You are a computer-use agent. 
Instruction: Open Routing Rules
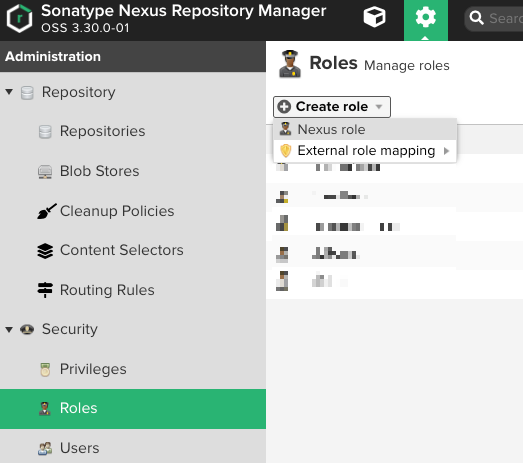pos(107,290)
